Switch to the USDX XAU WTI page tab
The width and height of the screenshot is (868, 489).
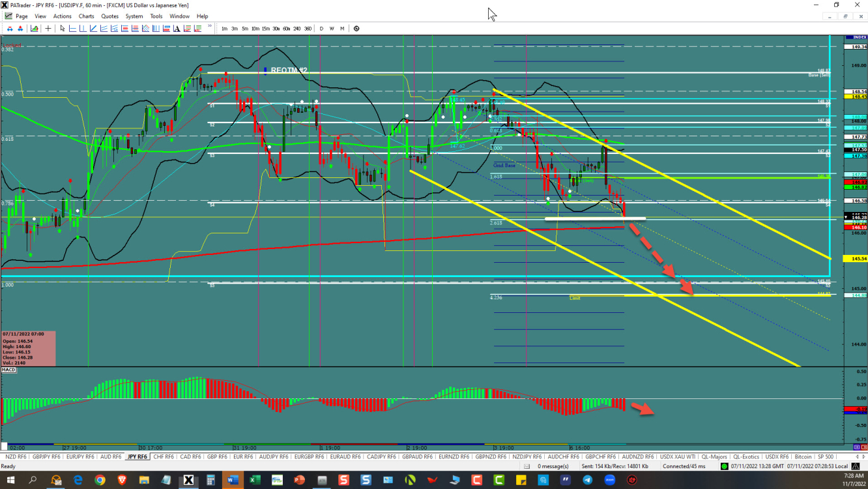678,457
